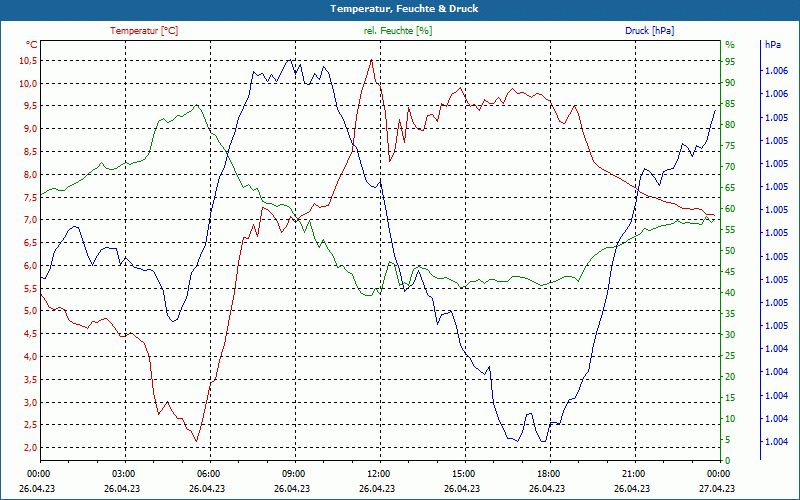The height and width of the screenshot is (500, 800).
Task: Click the date label '27.04.23'
Action: pos(718,488)
